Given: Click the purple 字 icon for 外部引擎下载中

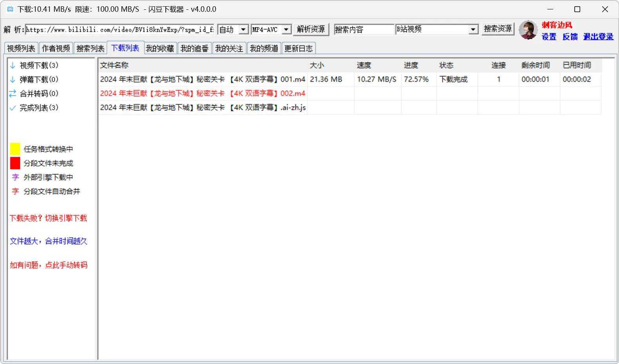Looking at the screenshot, I should (x=15, y=177).
